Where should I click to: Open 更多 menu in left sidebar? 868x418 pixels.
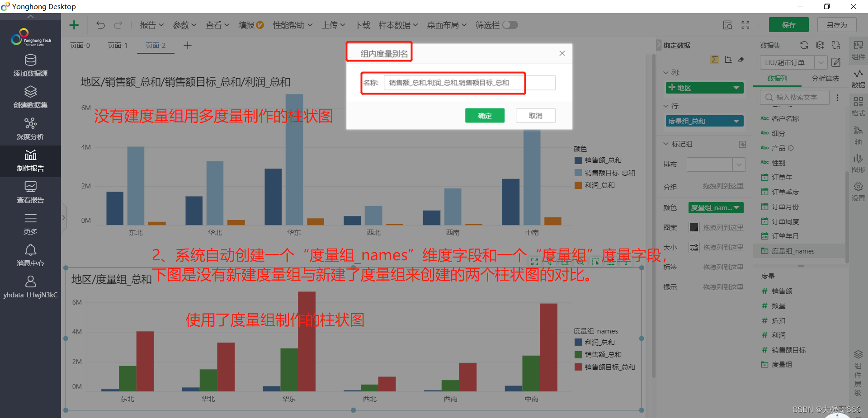click(30, 224)
